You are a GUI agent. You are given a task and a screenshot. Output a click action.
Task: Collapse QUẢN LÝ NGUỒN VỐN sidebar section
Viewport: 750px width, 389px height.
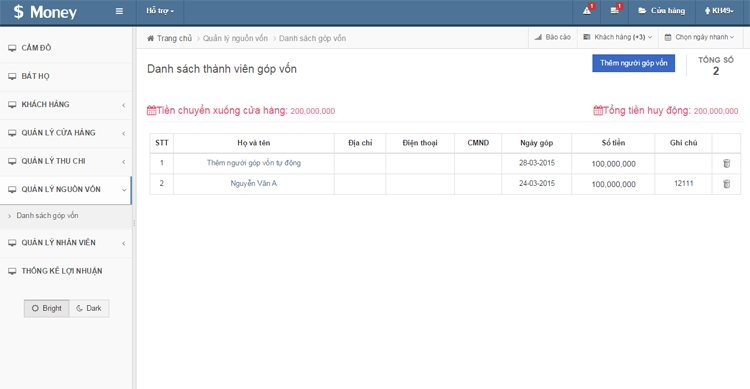pos(66,189)
